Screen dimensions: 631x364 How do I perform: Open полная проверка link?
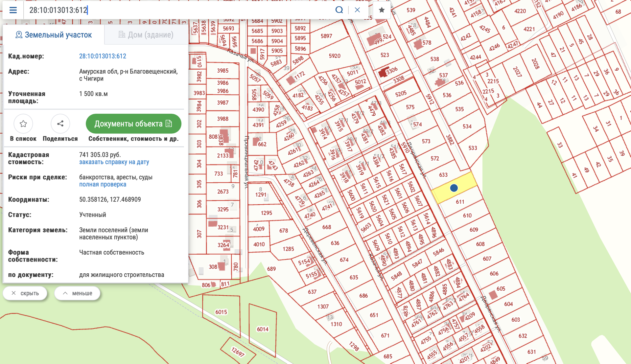(103, 184)
